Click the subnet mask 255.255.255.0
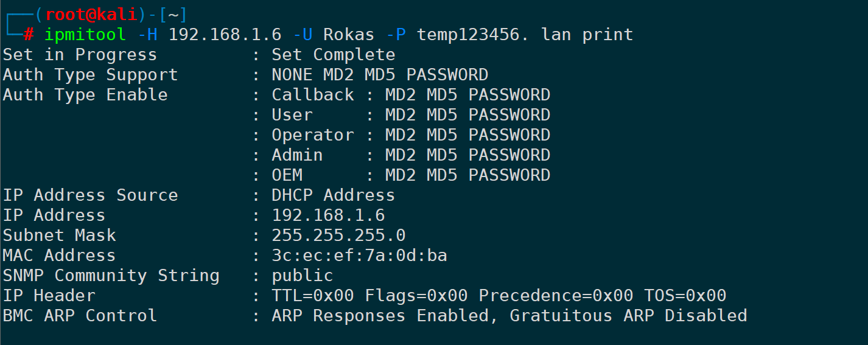 coord(338,235)
